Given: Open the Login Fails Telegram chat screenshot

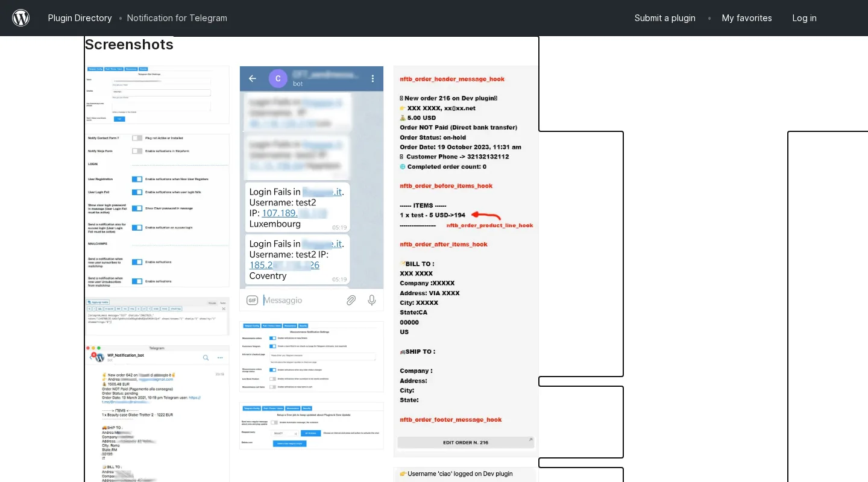Looking at the screenshot, I should pyautogui.click(x=312, y=189).
